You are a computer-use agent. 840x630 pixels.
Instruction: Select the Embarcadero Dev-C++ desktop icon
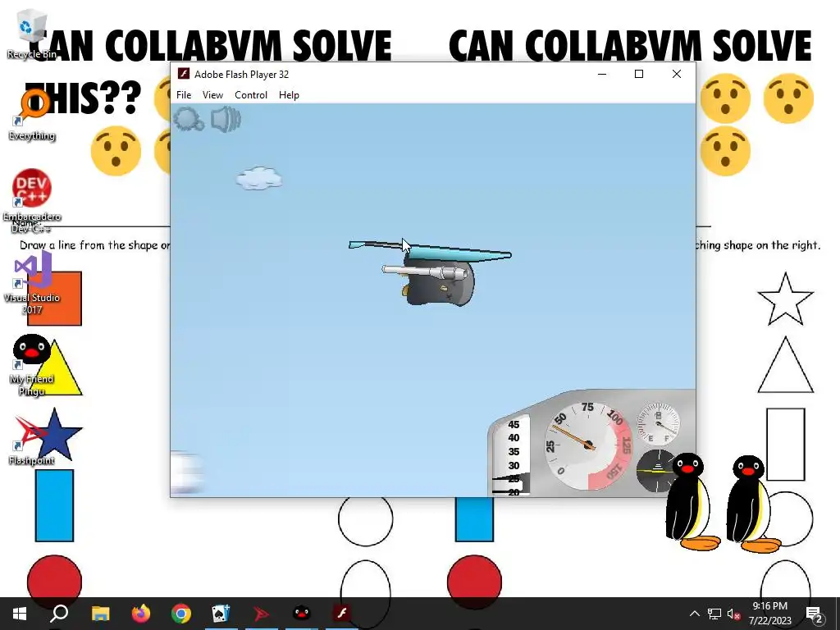pyautogui.click(x=32, y=201)
